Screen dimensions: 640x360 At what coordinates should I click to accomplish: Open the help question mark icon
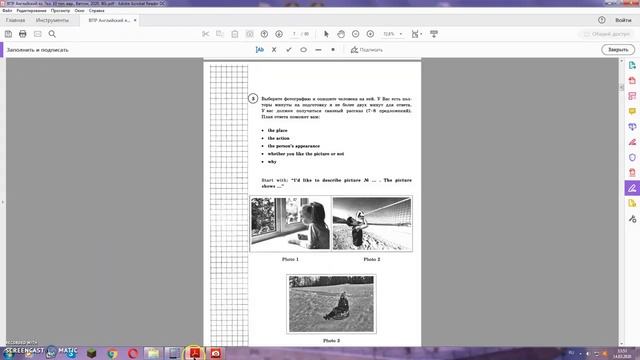602,20
